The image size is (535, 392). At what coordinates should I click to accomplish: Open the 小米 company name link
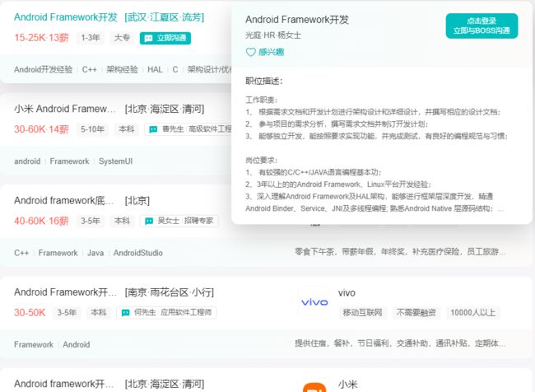(347, 385)
